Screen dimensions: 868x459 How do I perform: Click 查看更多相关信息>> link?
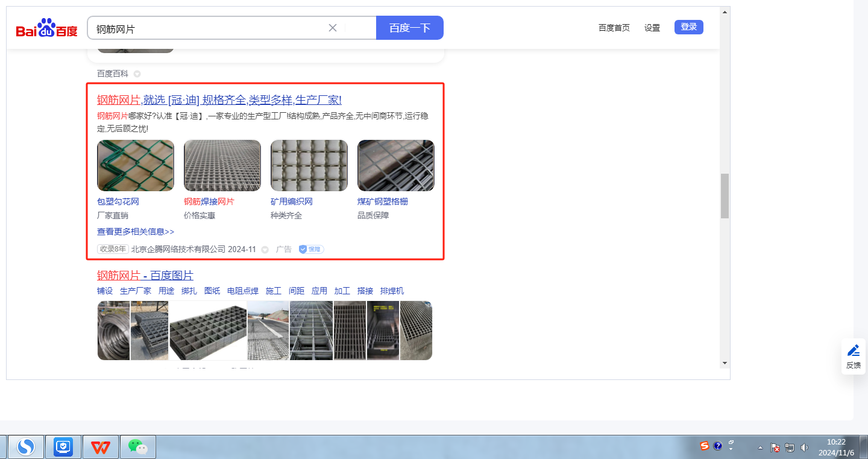pos(136,232)
